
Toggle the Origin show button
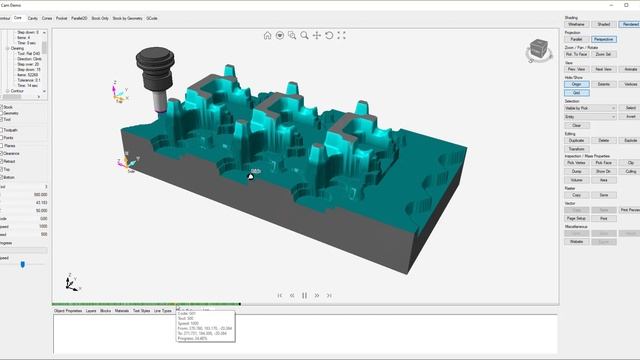pos(576,84)
